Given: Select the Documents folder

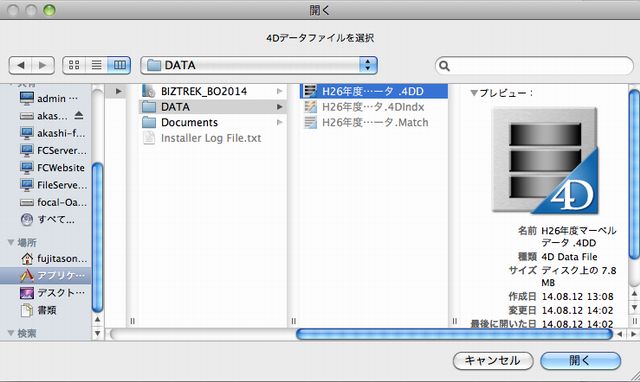Looking at the screenshot, I should click(213, 122).
